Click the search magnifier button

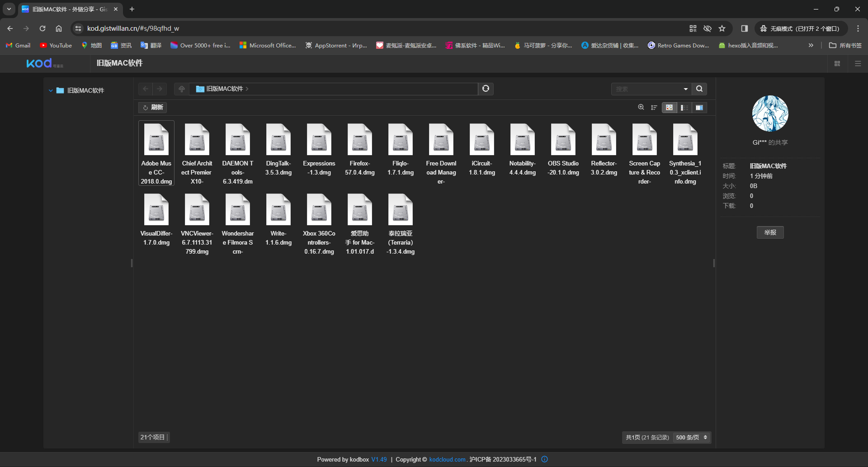coord(699,89)
